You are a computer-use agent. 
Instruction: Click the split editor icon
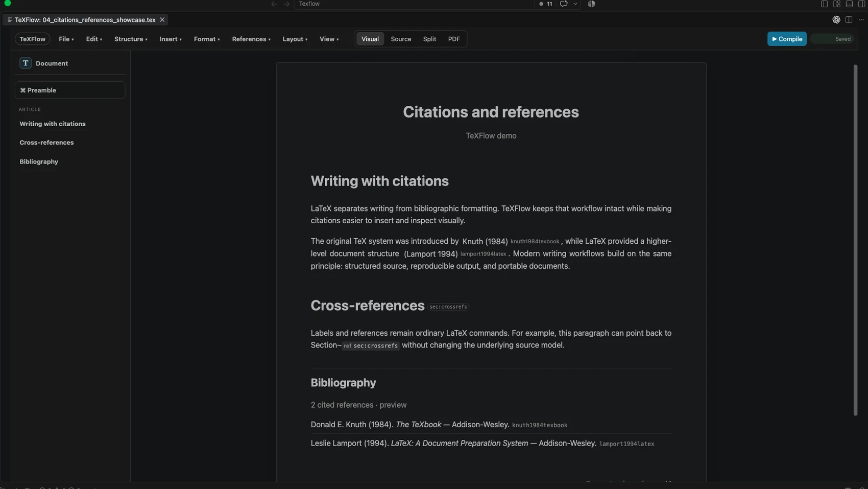[x=849, y=19]
